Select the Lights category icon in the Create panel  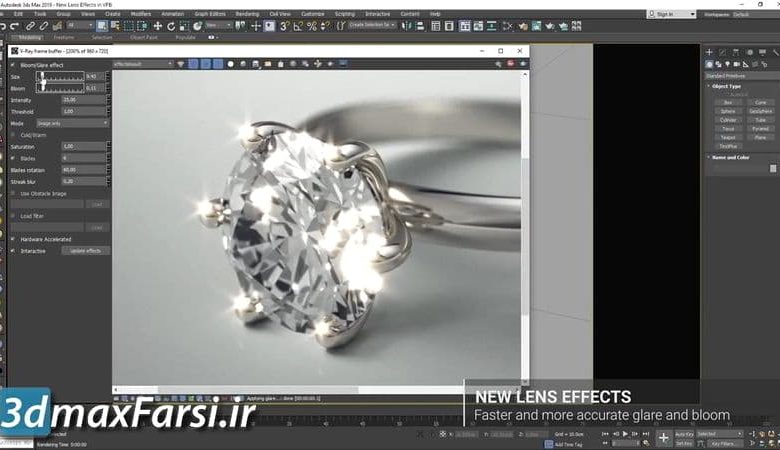(x=728, y=64)
